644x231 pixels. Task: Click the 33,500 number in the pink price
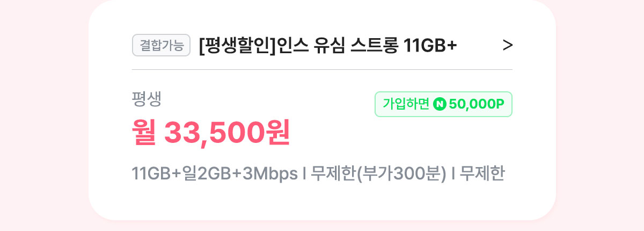tap(214, 133)
